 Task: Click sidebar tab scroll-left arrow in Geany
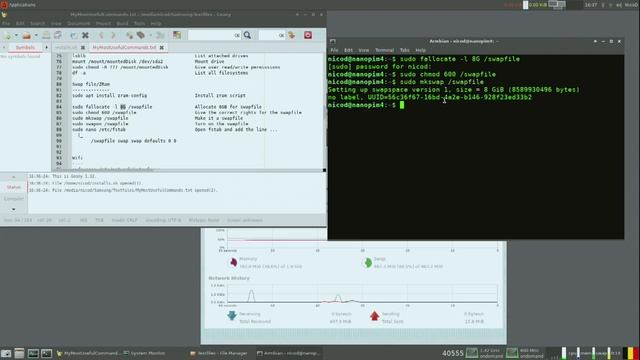pos(4,47)
